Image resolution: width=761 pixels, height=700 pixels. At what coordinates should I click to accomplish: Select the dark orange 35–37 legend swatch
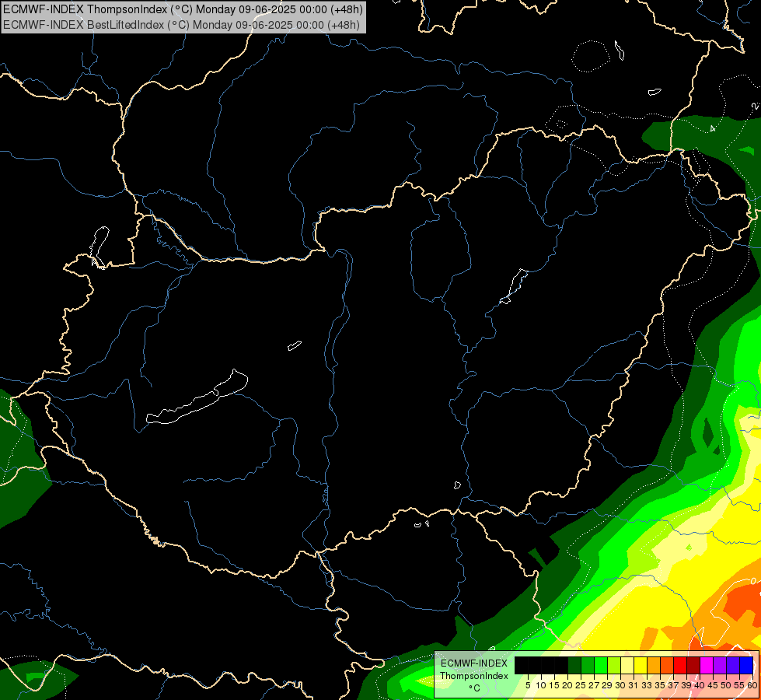click(x=667, y=665)
